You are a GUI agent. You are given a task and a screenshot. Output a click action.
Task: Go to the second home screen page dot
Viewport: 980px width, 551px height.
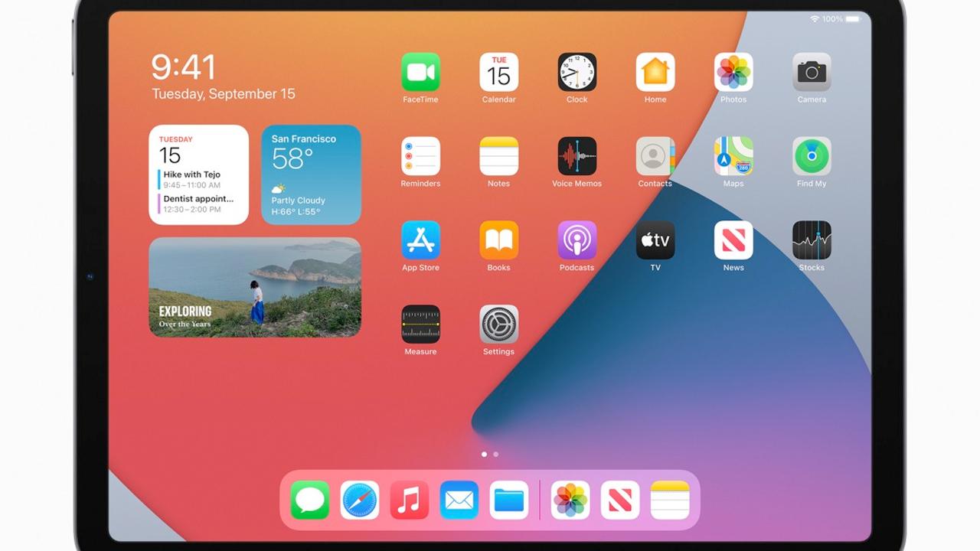(x=496, y=455)
